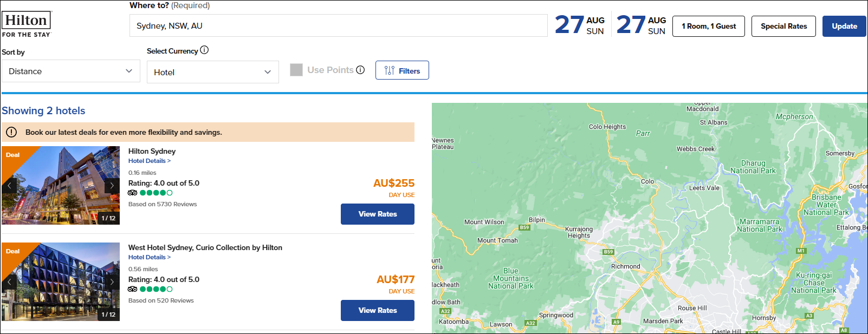Click the Where to destination field
The width and height of the screenshot is (868, 334).
[x=339, y=25]
